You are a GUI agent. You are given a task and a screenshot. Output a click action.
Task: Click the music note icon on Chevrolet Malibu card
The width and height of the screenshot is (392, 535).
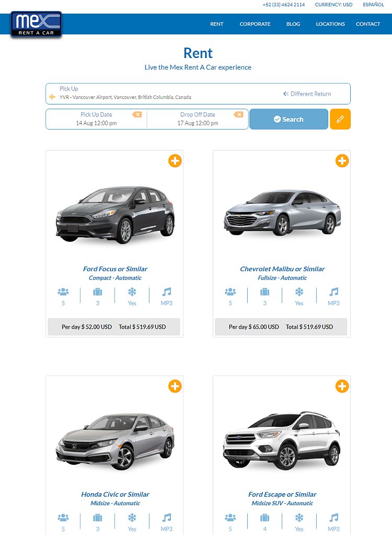(333, 292)
